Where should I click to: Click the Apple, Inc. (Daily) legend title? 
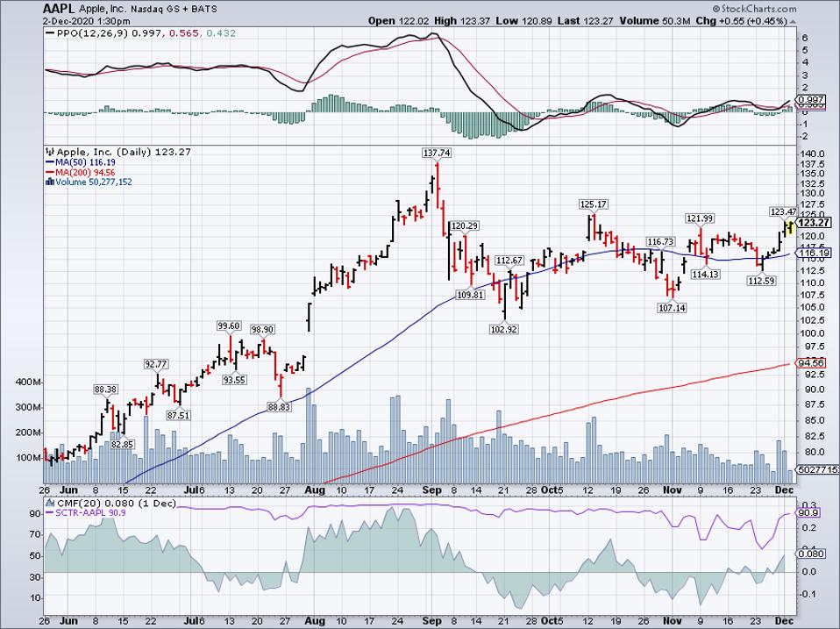pos(104,152)
